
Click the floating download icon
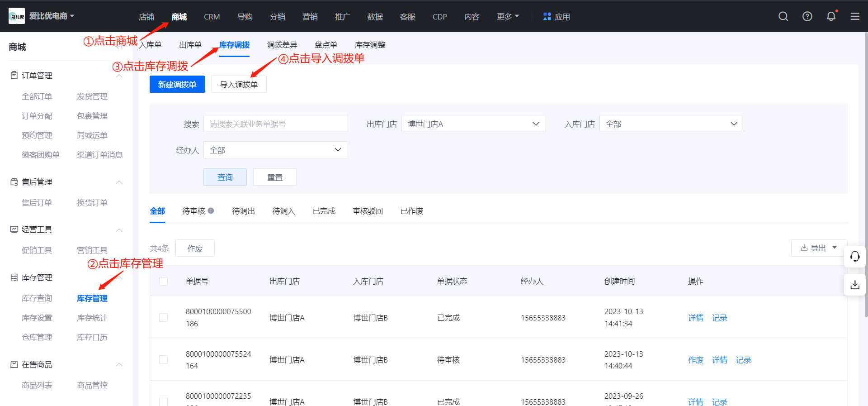pyautogui.click(x=855, y=285)
